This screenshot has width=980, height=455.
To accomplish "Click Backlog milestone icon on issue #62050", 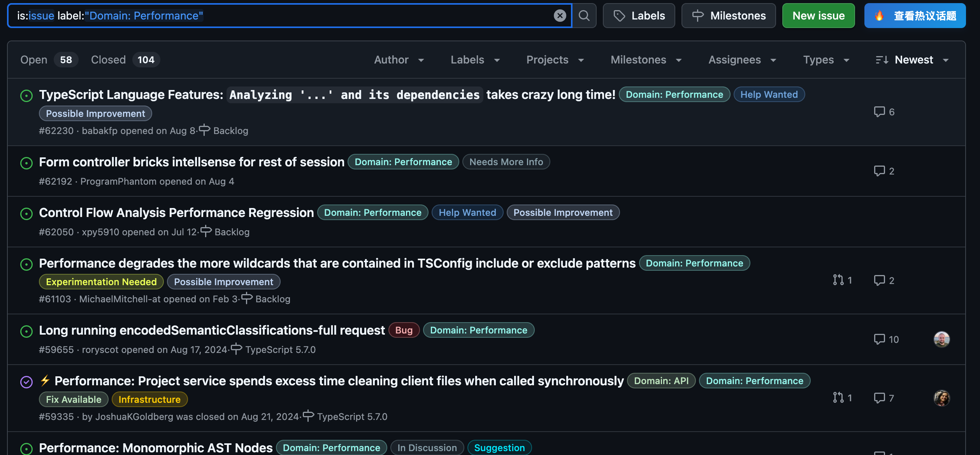I will point(206,231).
